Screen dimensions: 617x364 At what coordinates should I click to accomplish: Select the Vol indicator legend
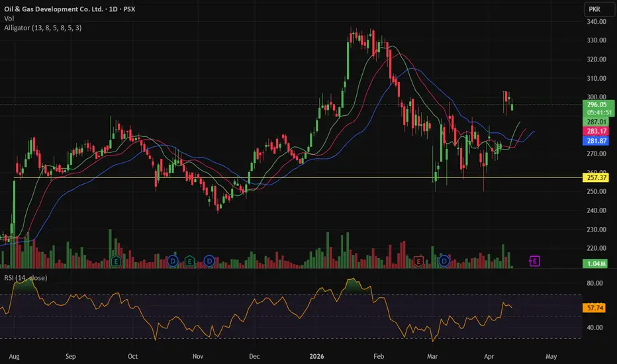pos(9,19)
